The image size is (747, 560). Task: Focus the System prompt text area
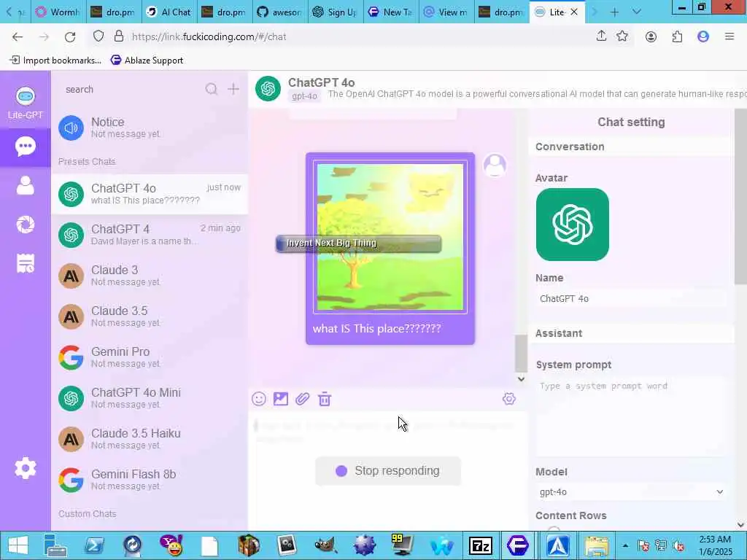631,415
